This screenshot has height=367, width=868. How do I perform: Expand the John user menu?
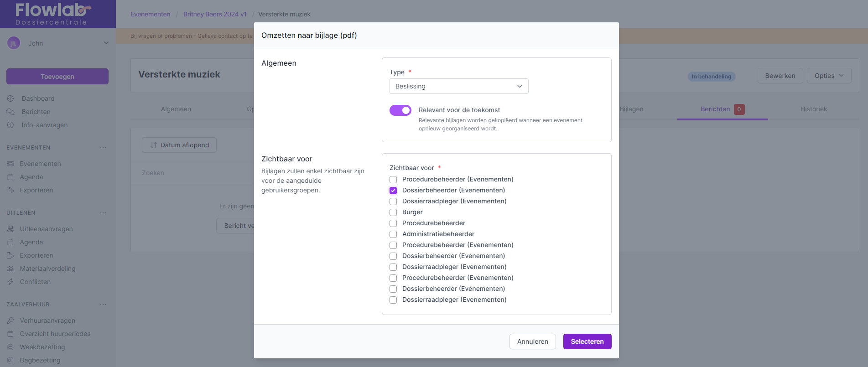click(x=106, y=43)
